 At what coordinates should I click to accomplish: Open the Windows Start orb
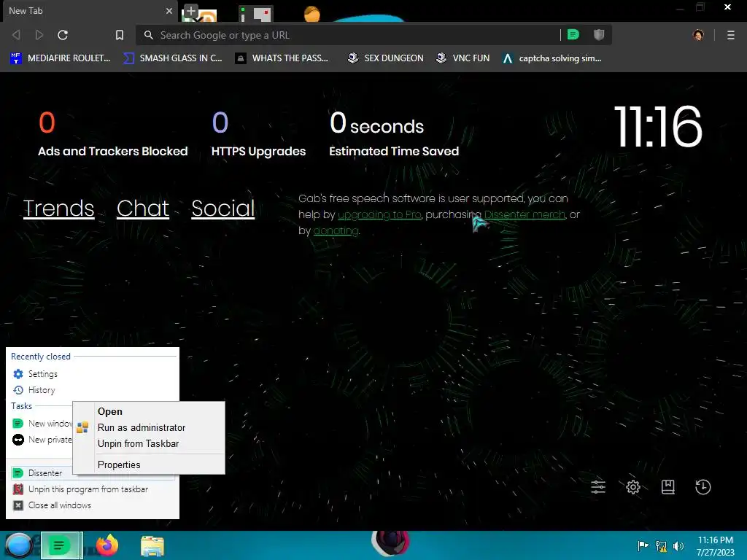[18, 545]
